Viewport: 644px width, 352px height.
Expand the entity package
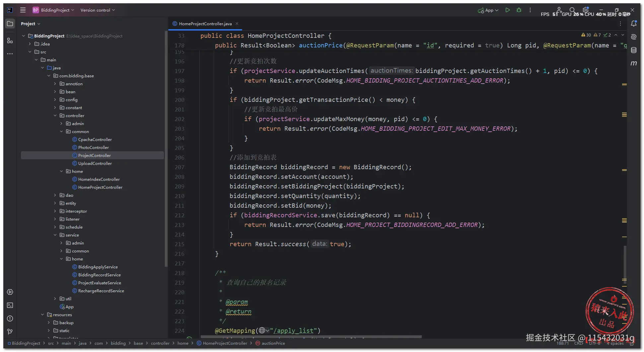coord(55,203)
